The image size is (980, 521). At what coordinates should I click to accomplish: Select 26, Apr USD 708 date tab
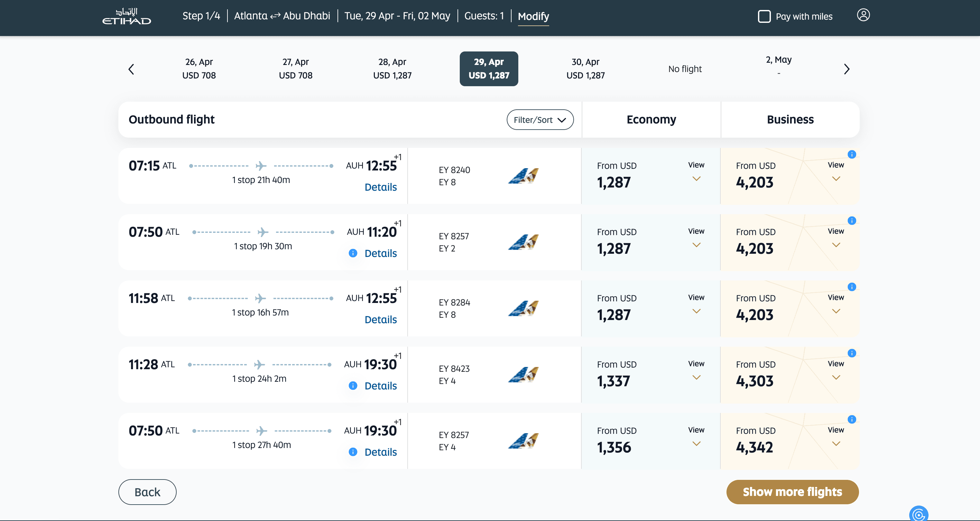click(x=199, y=69)
